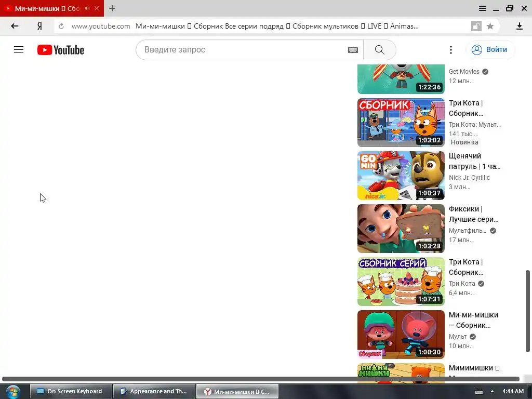Screen dimensions: 532x399
Task: Switch to Appearance and Themes taskbar window
Action: coord(154,391)
